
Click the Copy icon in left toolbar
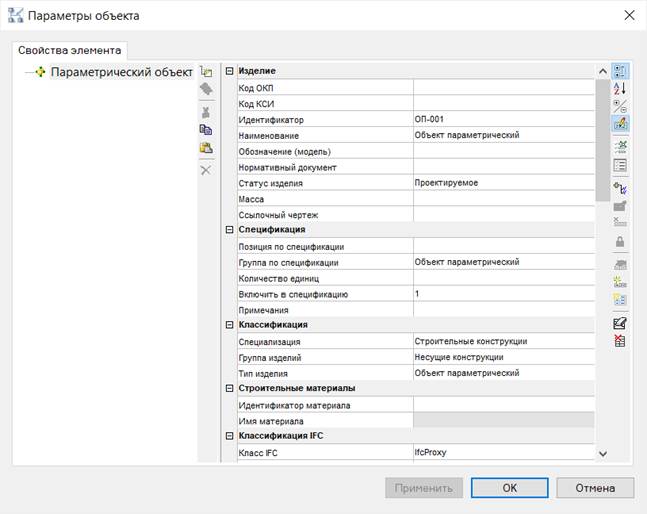206,130
